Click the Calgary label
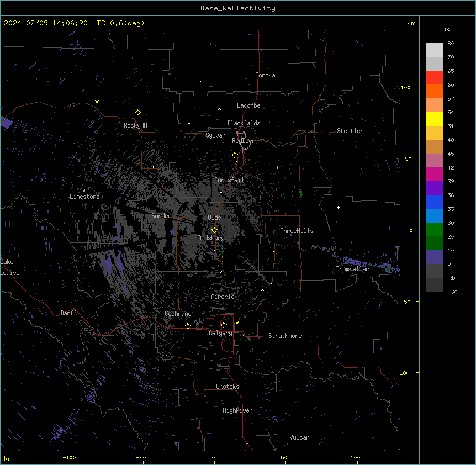476x465 pixels. pos(220,333)
